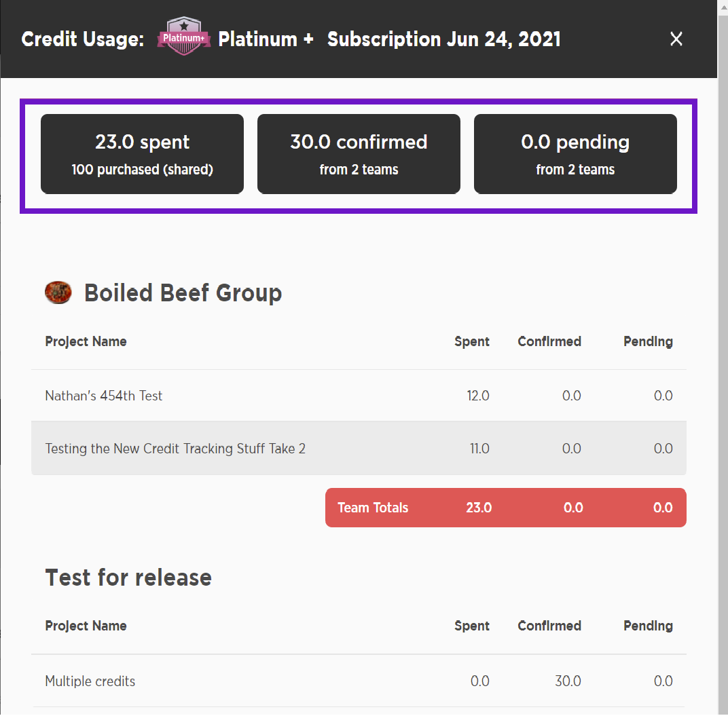Image resolution: width=728 pixels, height=718 pixels.
Task: Select the 23.0 spent summary card
Action: click(x=142, y=154)
